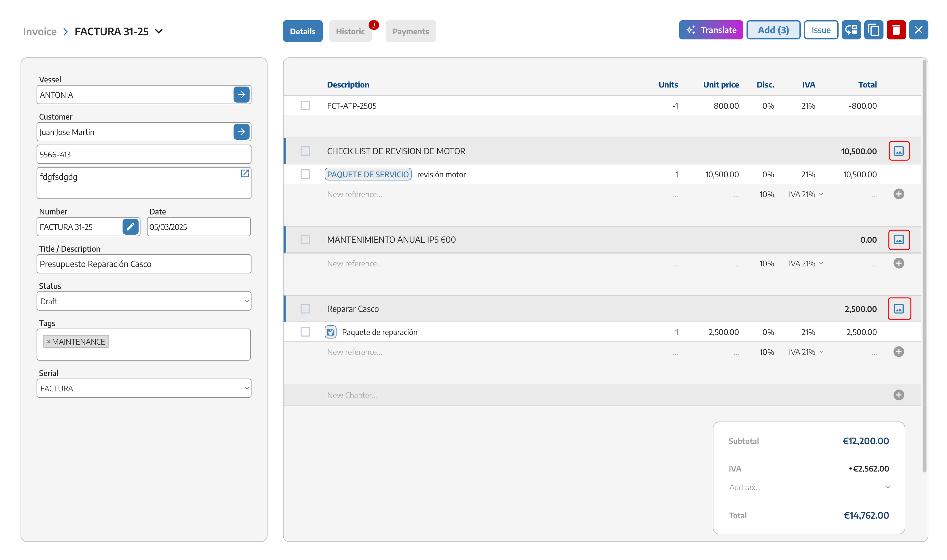
Task: Close invoice with X button
Action: coord(918,30)
